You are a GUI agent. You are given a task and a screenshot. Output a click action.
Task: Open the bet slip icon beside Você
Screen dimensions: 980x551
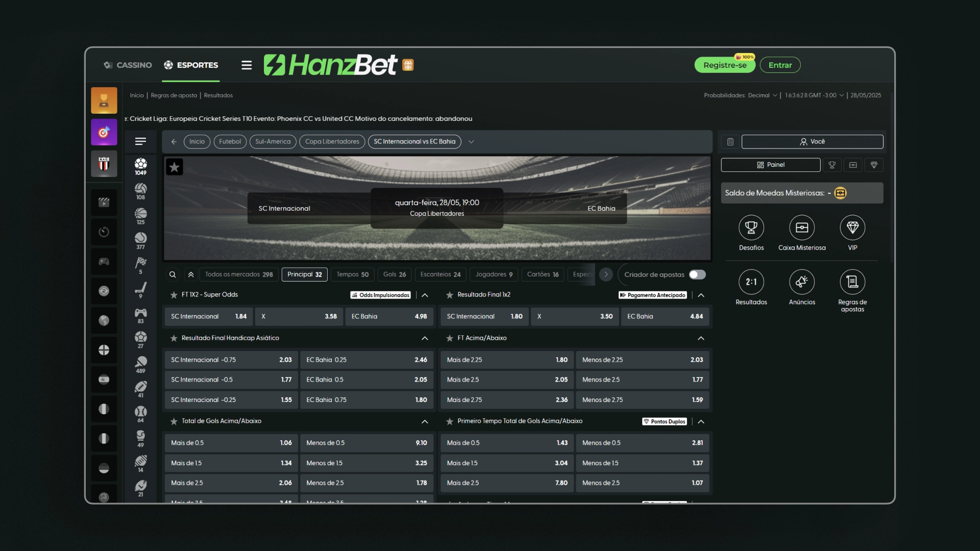click(730, 142)
